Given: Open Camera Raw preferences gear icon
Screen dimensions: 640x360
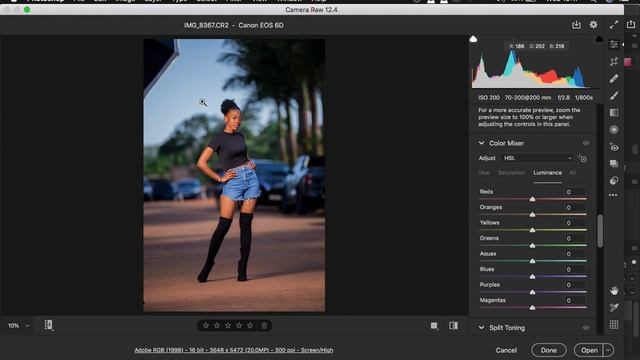Looking at the screenshot, I should 593,25.
